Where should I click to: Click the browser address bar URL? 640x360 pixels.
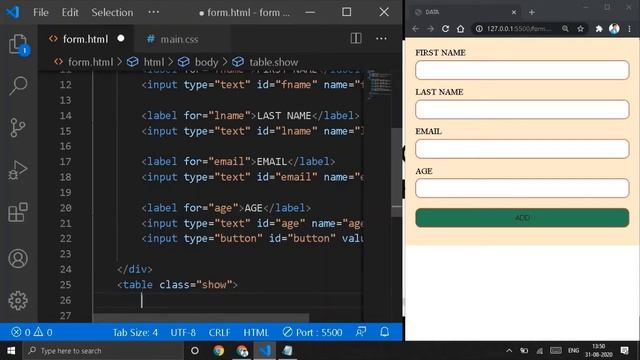pyautogui.click(x=519, y=29)
